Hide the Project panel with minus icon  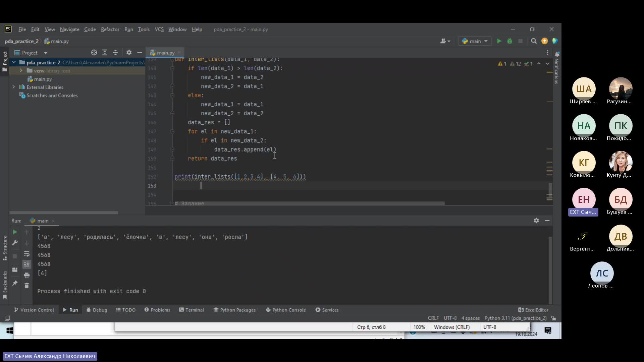(140, 53)
